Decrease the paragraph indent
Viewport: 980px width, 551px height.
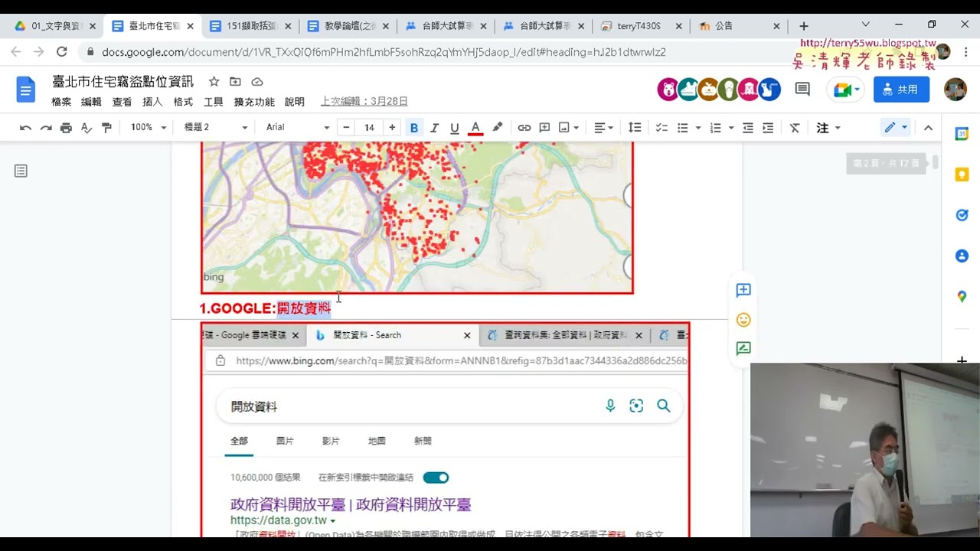pyautogui.click(x=748, y=128)
